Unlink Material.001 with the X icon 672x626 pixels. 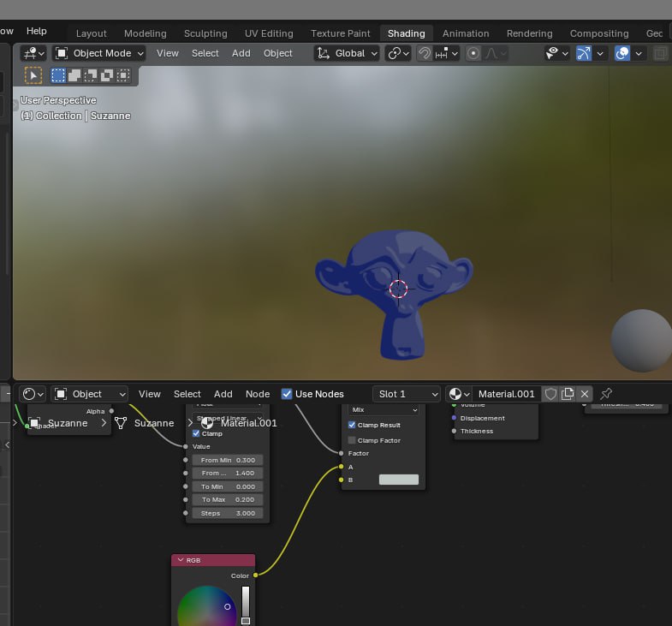pyautogui.click(x=585, y=394)
